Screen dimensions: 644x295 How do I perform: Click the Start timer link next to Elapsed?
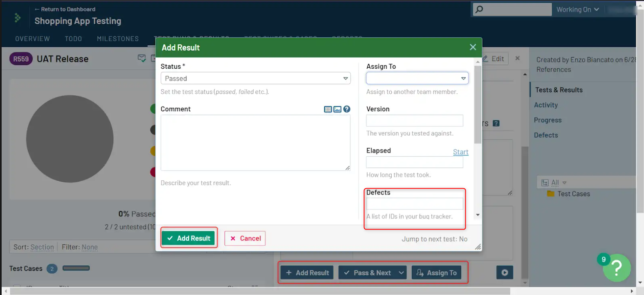pos(460,152)
